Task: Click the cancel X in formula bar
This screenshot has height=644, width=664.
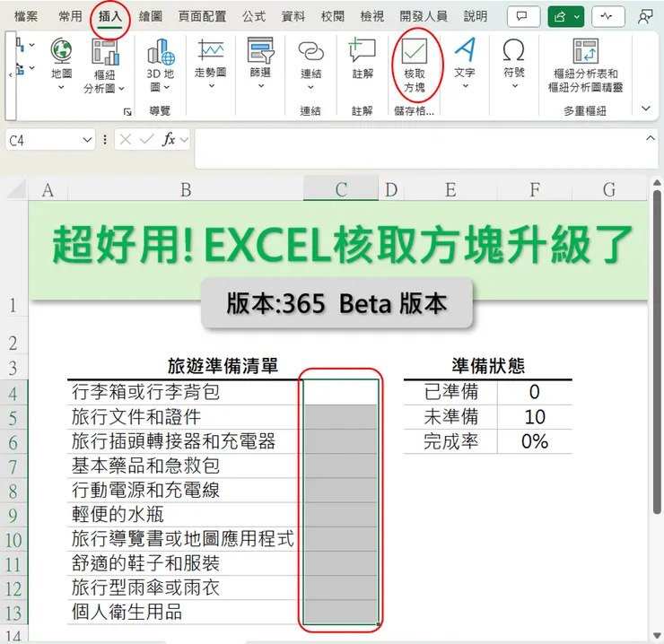Action: click(126, 139)
